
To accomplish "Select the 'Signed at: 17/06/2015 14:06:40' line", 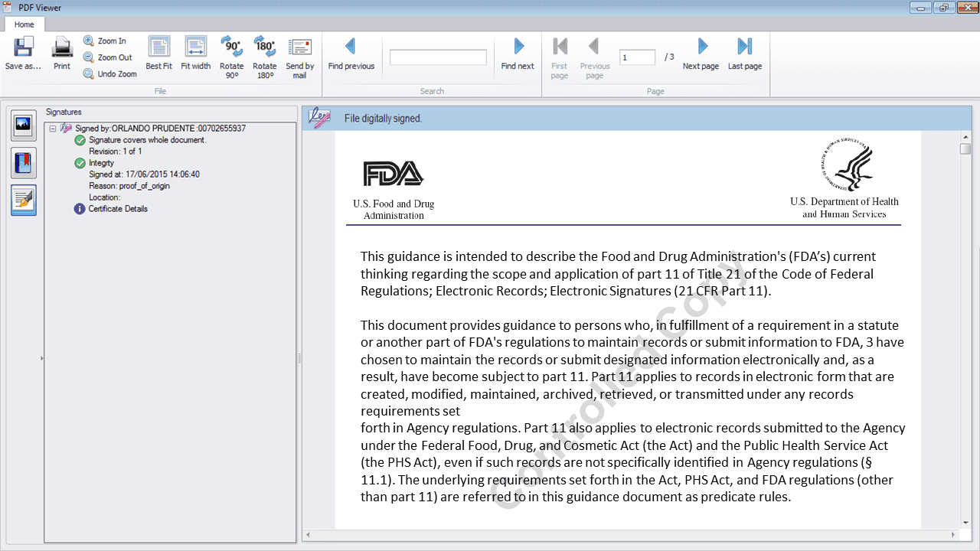I will pyautogui.click(x=144, y=174).
